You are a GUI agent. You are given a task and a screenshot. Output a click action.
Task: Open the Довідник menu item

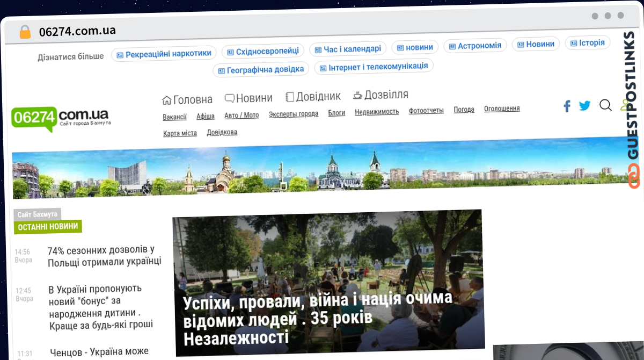point(313,97)
